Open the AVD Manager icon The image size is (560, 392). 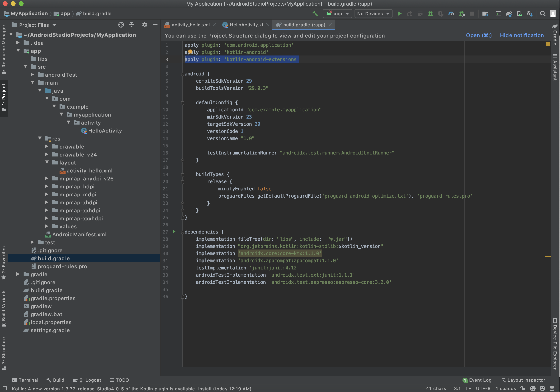point(519,14)
